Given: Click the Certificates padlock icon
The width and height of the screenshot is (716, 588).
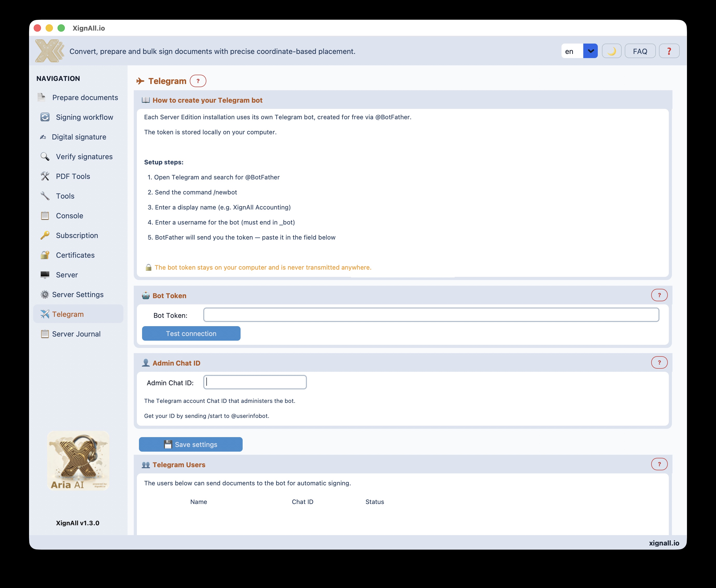Looking at the screenshot, I should click(x=45, y=255).
